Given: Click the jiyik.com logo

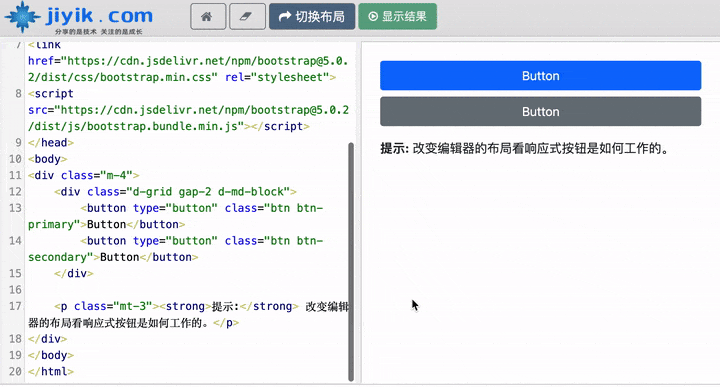Looking at the screenshot, I should click(79, 18).
